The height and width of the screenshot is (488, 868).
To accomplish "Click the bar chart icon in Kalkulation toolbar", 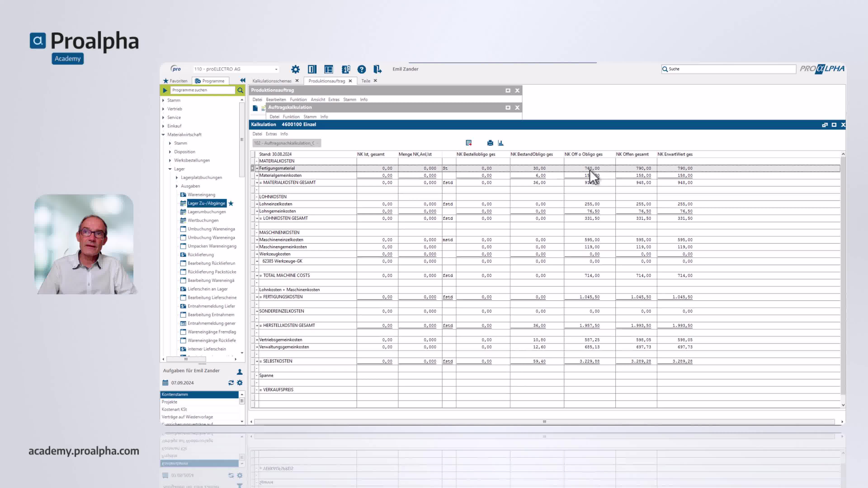I will (x=501, y=143).
